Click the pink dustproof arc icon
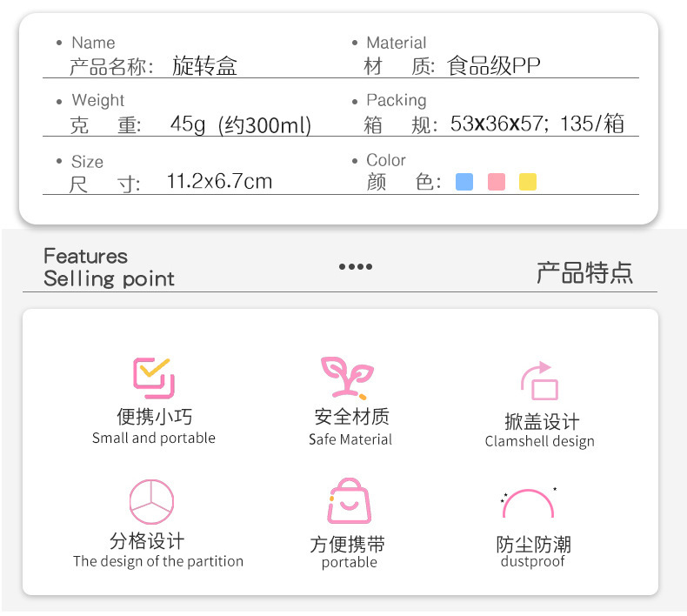 (x=528, y=504)
